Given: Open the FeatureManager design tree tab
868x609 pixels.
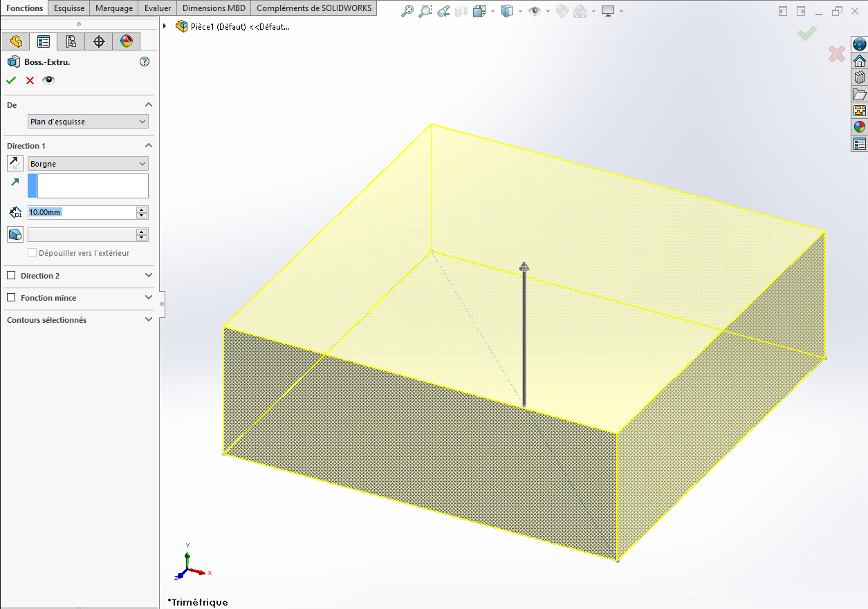Looking at the screenshot, I should pos(16,41).
